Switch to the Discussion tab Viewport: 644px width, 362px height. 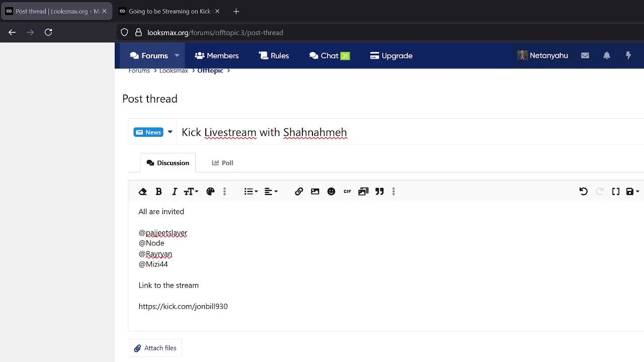pyautogui.click(x=168, y=163)
